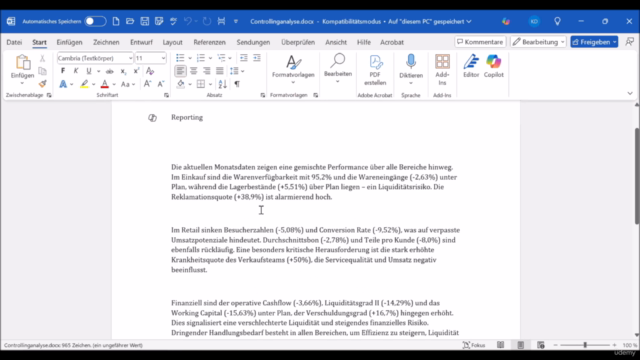
Task: Switch to the Sendungen tab
Action: [x=253, y=42]
